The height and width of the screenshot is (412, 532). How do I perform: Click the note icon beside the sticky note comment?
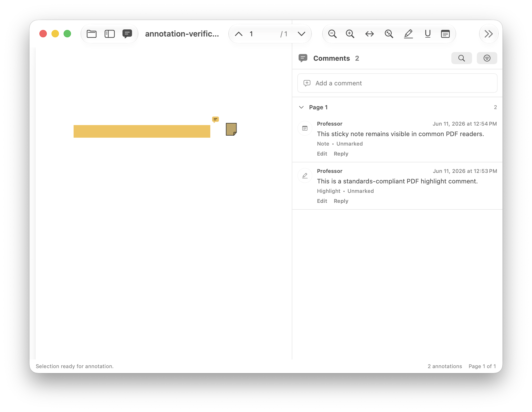click(305, 128)
